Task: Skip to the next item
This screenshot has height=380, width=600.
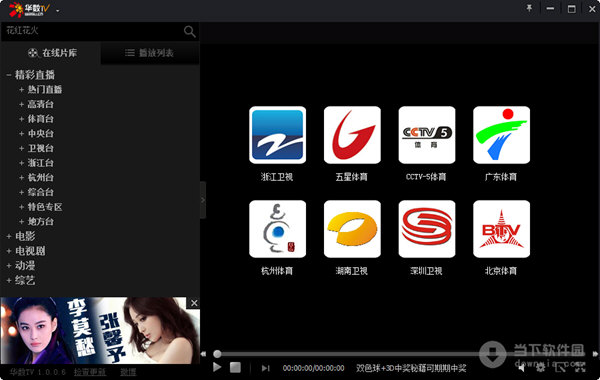Action: coord(266,368)
